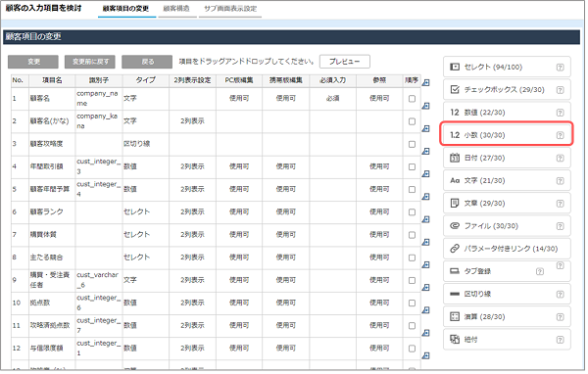Check the 順序 box for 拠点数 row
This screenshot has height=374, width=588.
412,303
